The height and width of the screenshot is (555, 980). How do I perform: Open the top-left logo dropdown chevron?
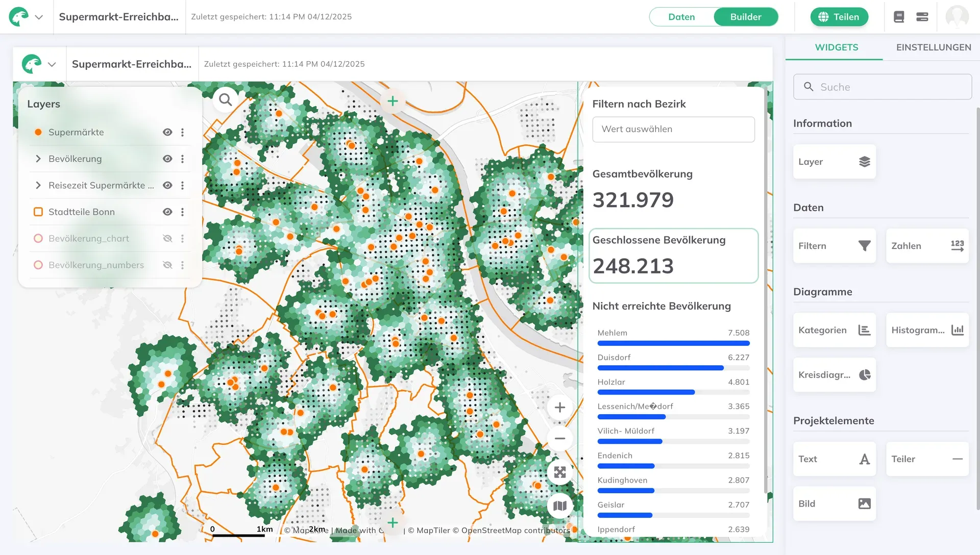point(39,17)
